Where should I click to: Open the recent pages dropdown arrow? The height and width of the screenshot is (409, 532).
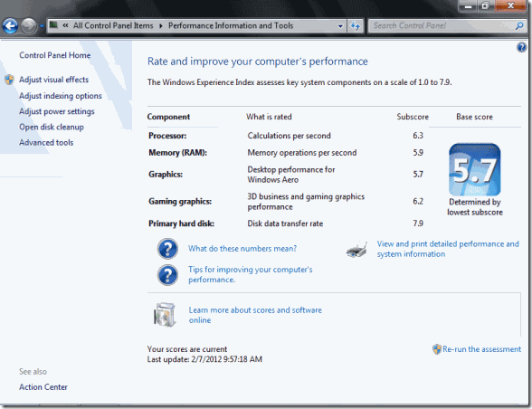(42, 26)
